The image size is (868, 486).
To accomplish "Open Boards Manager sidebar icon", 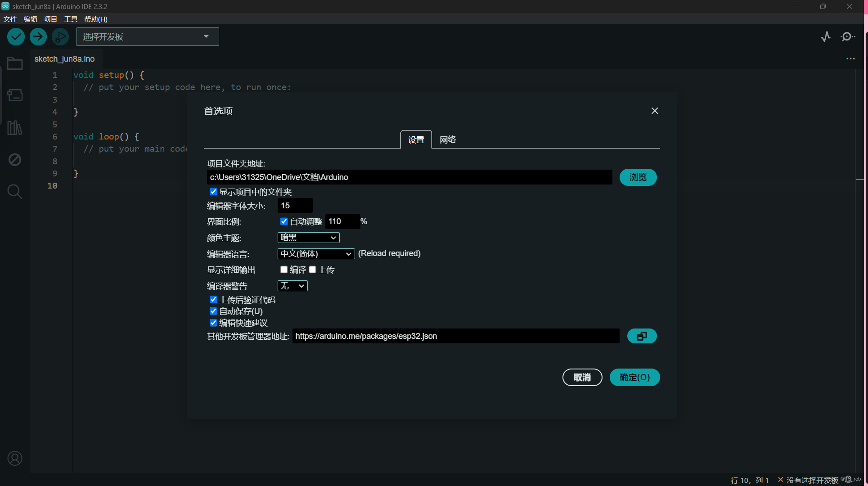I will pyautogui.click(x=14, y=95).
